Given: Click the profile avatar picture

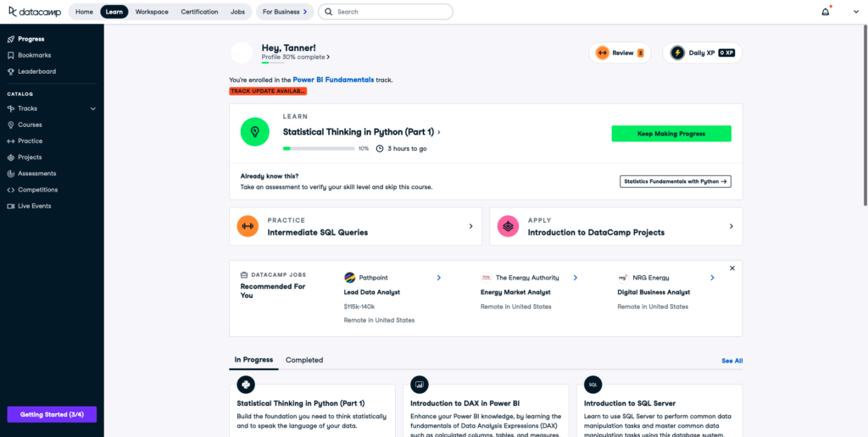Looking at the screenshot, I should (242, 53).
